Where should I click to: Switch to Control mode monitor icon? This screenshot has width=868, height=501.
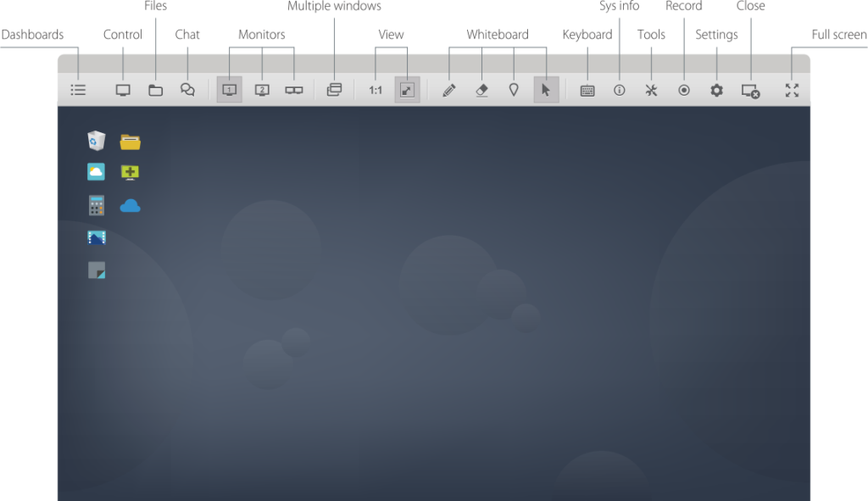[x=123, y=90]
